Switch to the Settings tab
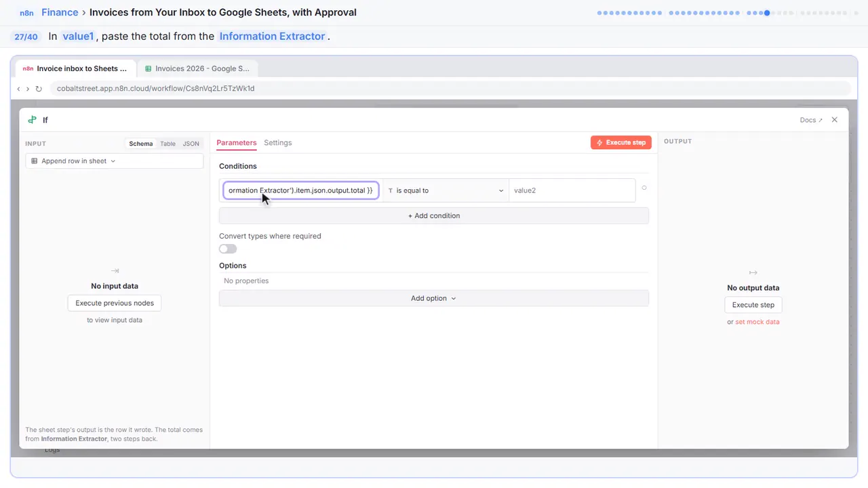Image resolution: width=868 pixels, height=488 pixels. pyautogui.click(x=278, y=143)
